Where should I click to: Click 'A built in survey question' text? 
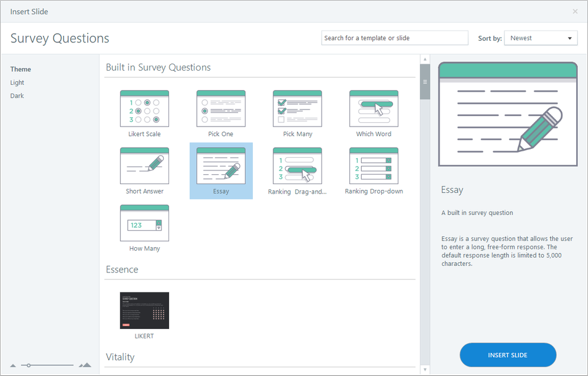477,213
